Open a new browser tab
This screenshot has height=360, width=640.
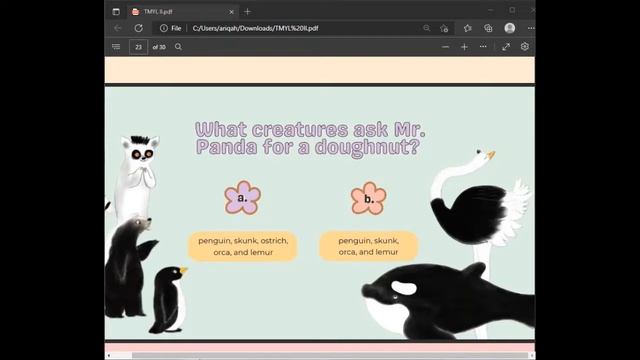coord(247,11)
